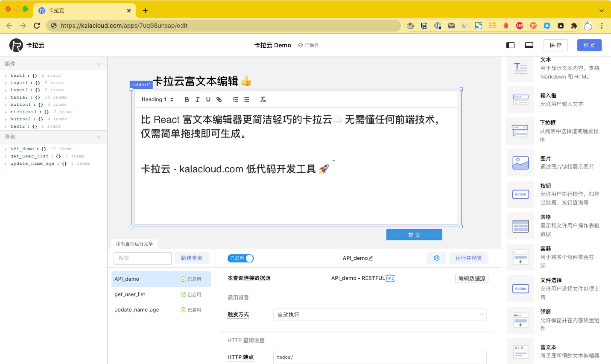Image resolution: width=611 pixels, height=364 pixels.
Task: Edit API_demo query name pencil icon
Action: tap(371, 258)
